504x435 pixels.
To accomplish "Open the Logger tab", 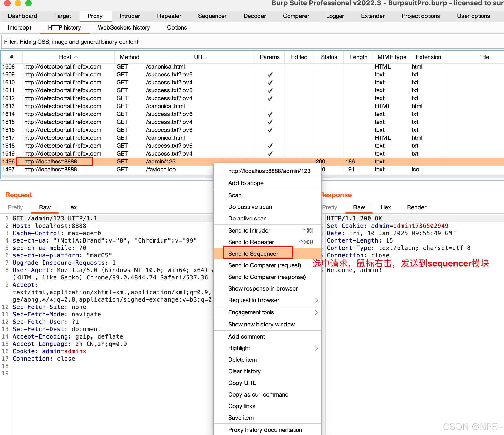I will (335, 16).
